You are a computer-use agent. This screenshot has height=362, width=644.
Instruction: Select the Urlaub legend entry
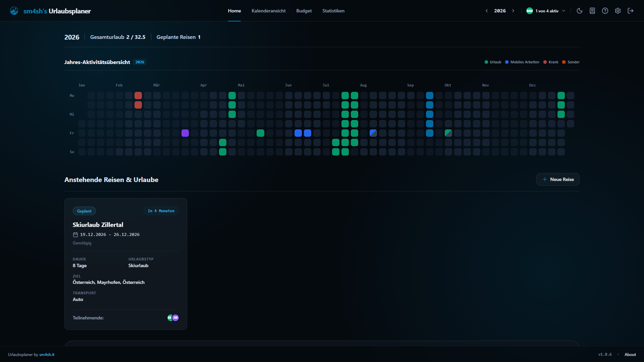tap(493, 62)
